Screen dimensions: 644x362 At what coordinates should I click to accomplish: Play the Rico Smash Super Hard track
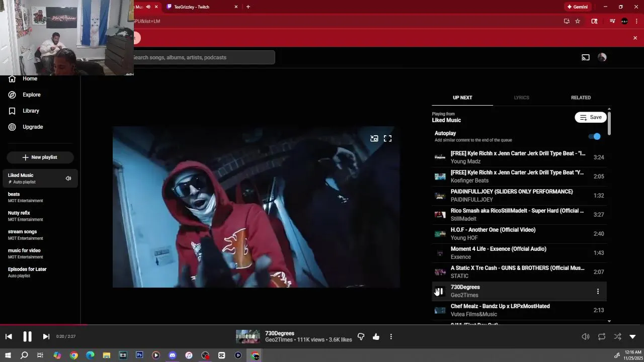tap(519, 215)
